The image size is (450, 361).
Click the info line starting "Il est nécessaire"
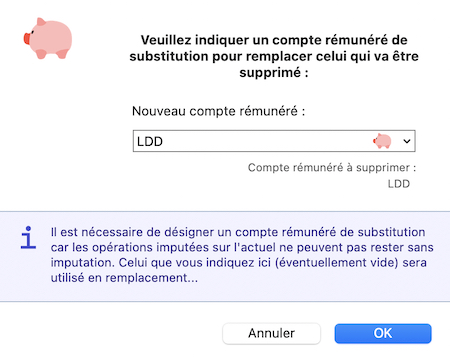pyautogui.click(x=238, y=232)
